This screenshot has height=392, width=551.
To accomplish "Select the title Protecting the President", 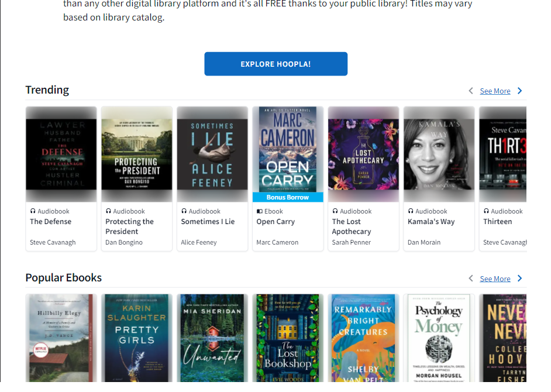I will (x=130, y=226).
